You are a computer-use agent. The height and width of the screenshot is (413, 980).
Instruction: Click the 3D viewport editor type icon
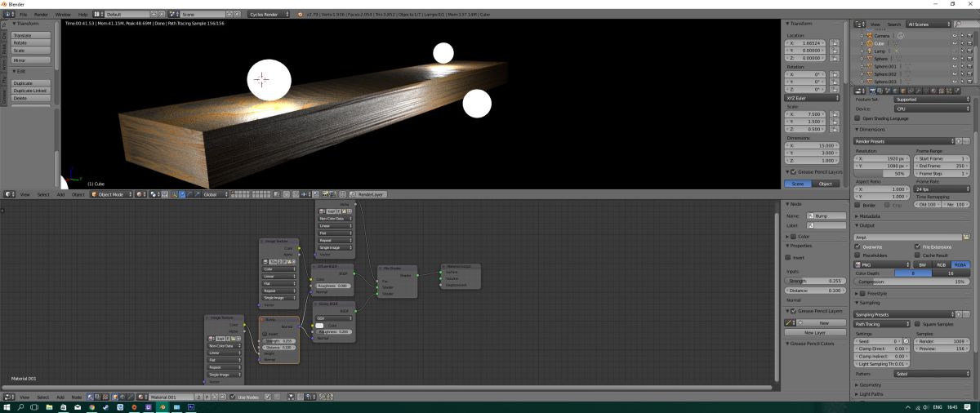coord(8,194)
